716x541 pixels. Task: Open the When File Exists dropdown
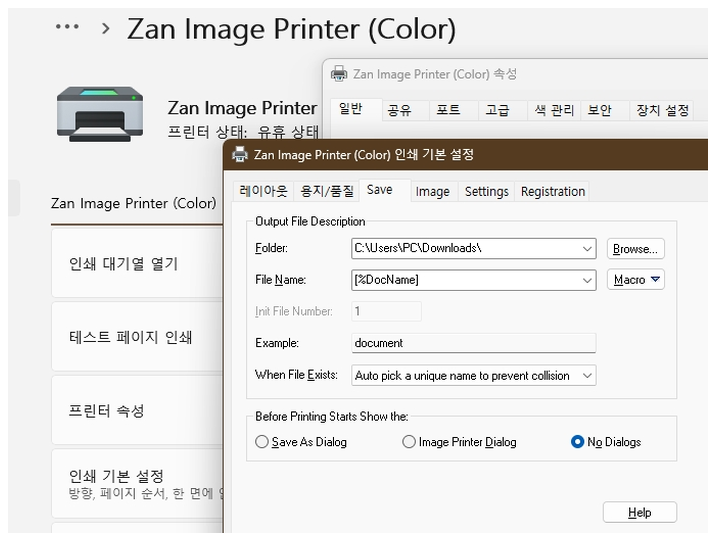[587, 376]
